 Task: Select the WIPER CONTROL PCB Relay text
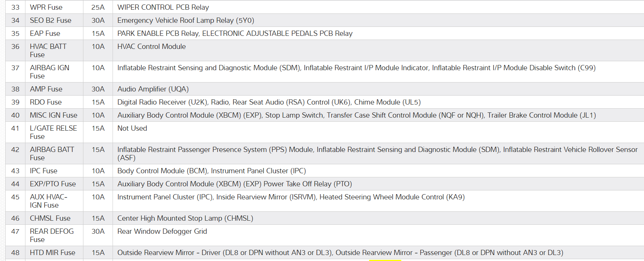[163, 7]
